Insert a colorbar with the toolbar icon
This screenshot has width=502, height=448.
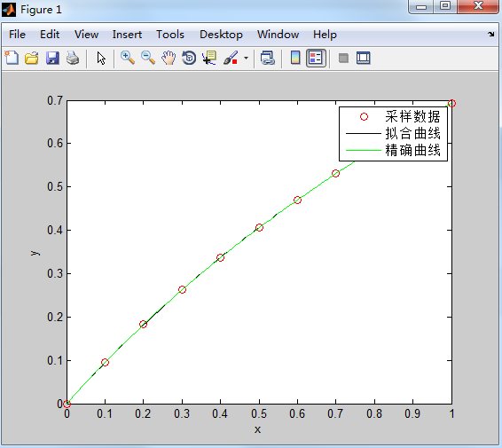pyautogui.click(x=295, y=58)
